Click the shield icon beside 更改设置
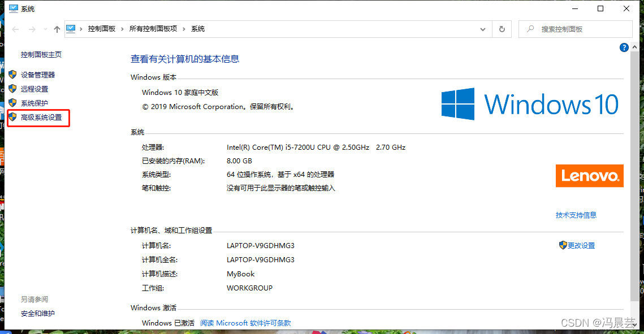This screenshot has width=644, height=334. point(562,245)
